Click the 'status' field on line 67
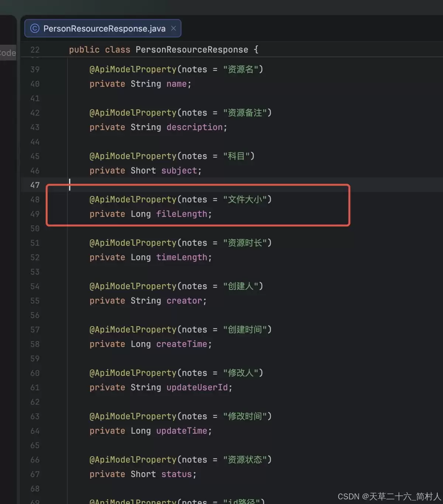The height and width of the screenshot is (504, 443). (176, 474)
